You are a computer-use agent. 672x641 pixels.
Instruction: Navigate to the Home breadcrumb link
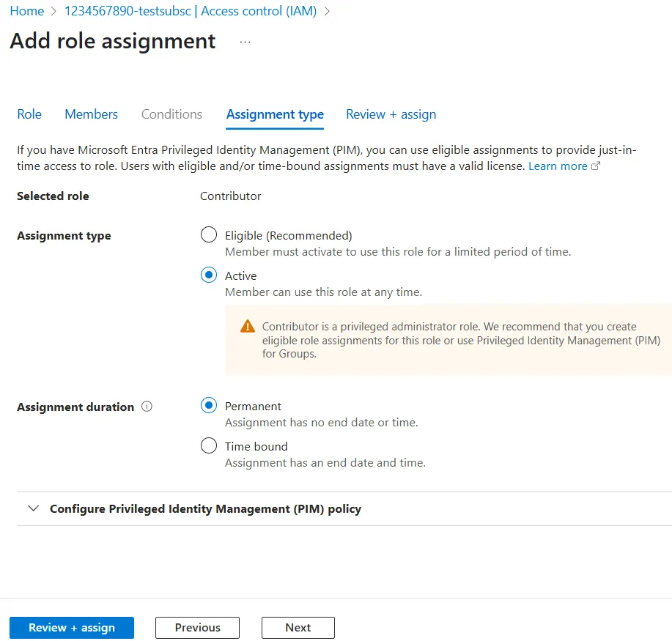[26, 12]
